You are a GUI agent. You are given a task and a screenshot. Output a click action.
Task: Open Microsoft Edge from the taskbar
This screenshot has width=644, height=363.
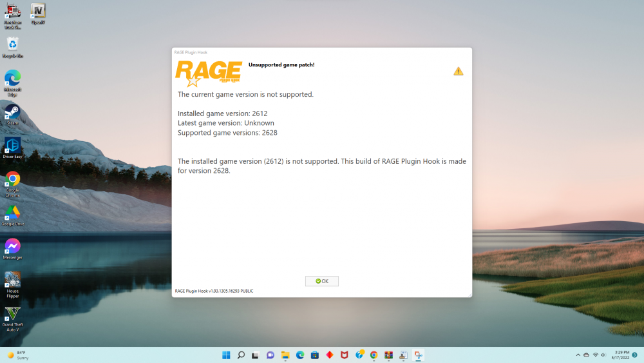point(300,355)
